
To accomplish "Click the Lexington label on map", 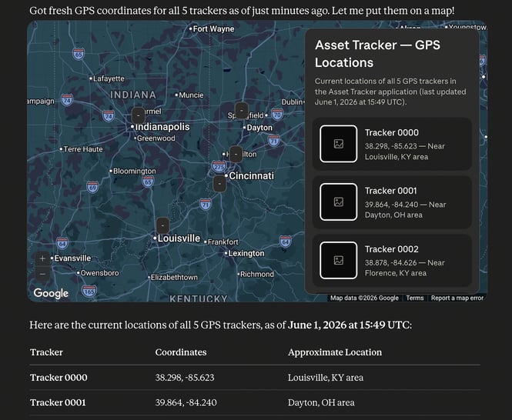I will pos(246,253).
